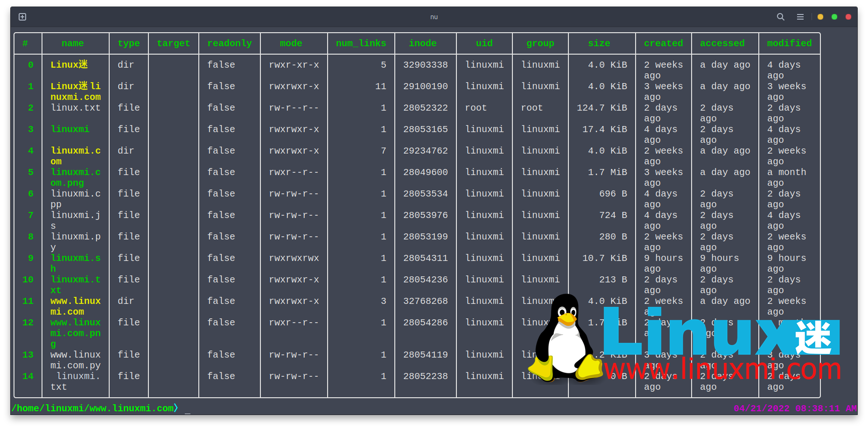Click the 'linuxmi.cpp' file name
The image size is (868, 429).
coord(76,199)
